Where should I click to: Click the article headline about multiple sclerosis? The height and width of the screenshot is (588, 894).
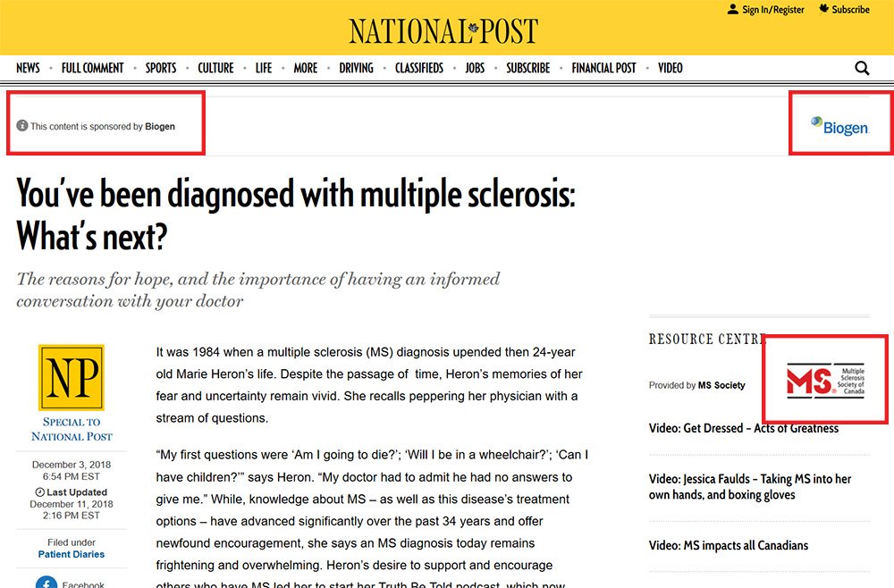point(296,214)
